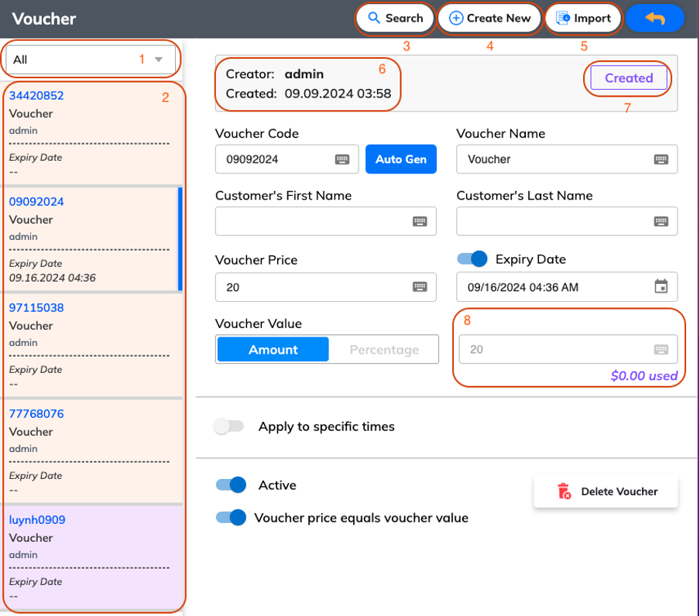Click keyboard icon in Voucher Price field
This screenshot has height=616, width=700.
(420, 287)
